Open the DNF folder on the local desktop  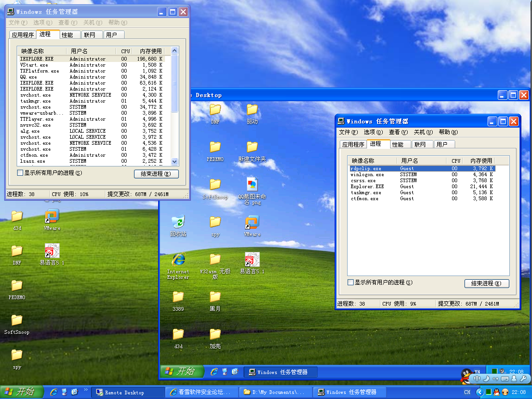pyautogui.click(x=17, y=254)
